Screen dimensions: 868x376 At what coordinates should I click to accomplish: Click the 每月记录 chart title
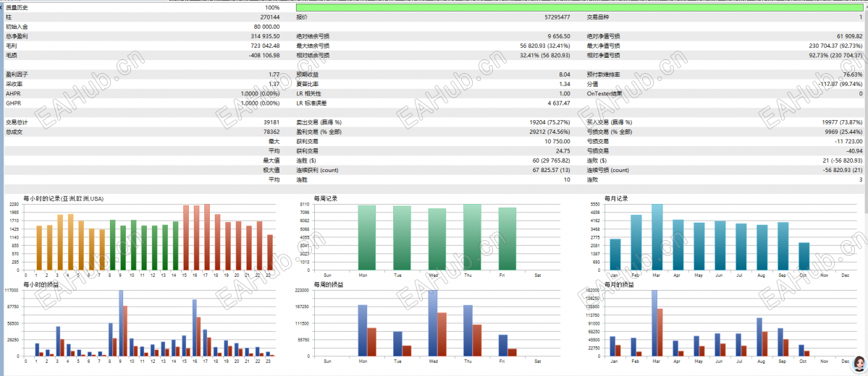tap(615, 199)
